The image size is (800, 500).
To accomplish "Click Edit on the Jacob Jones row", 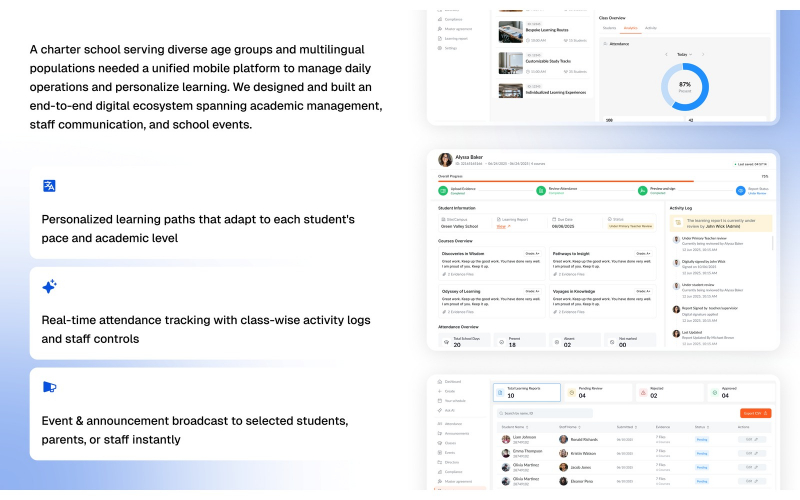I will [x=752, y=467].
